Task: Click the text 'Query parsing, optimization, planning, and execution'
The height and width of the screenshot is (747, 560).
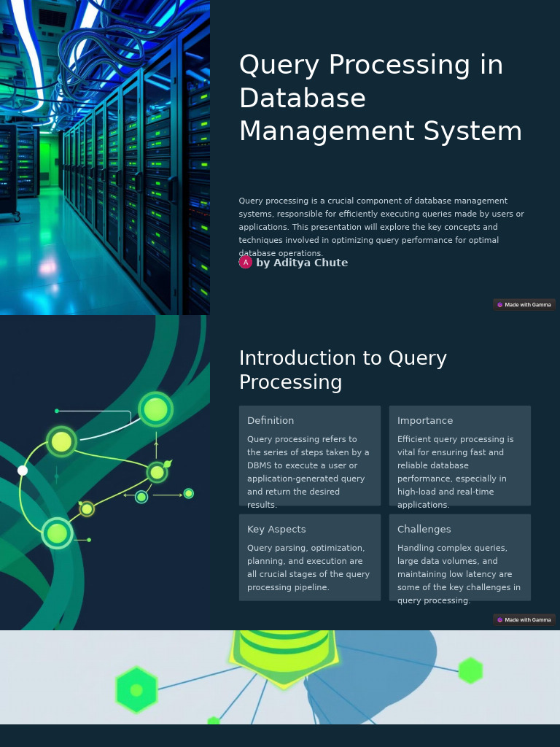Action: pyautogui.click(x=308, y=568)
